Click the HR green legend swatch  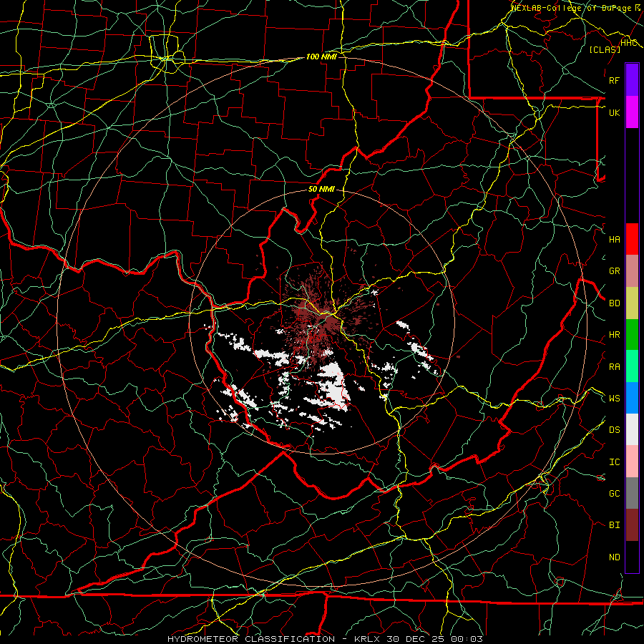pos(632,334)
